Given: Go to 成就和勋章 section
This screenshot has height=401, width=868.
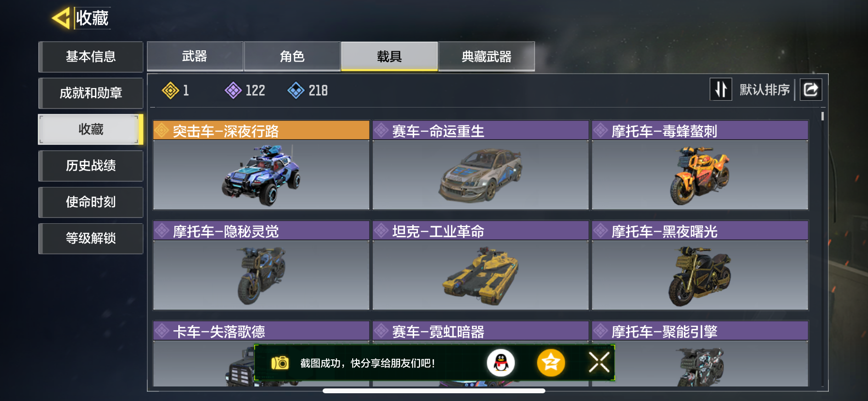Looking at the screenshot, I should point(91,93).
